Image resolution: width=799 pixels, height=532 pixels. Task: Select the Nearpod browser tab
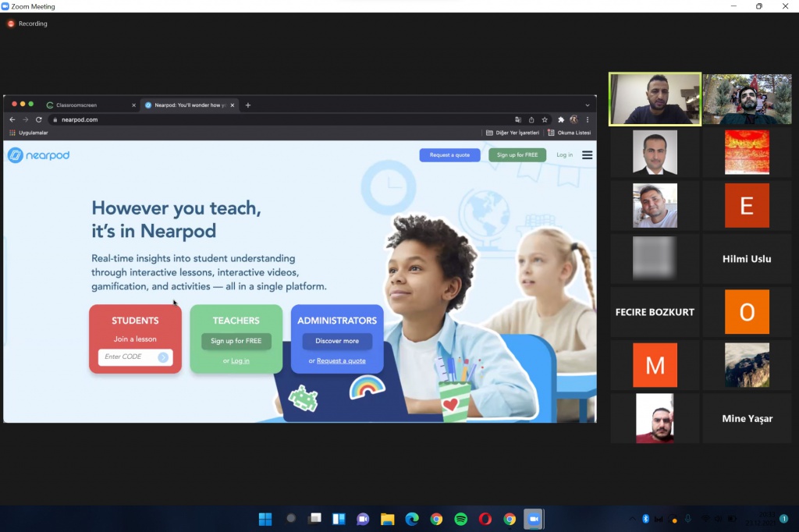pyautogui.click(x=190, y=105)
